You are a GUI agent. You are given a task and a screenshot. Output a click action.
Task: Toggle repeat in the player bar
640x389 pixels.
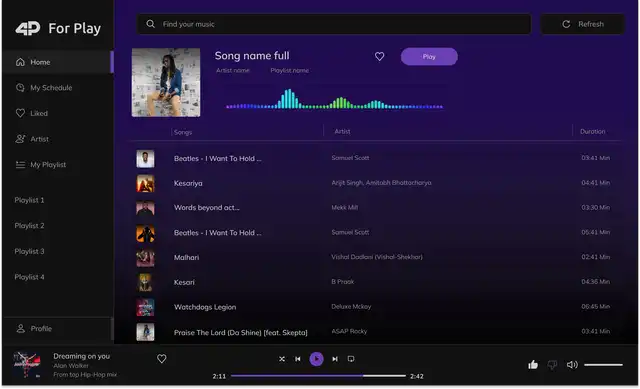coord(351,359)
